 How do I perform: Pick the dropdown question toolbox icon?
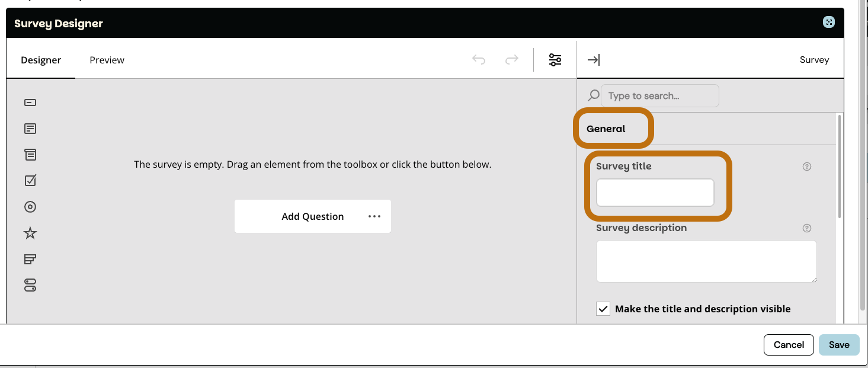click(x=30, y=155)
